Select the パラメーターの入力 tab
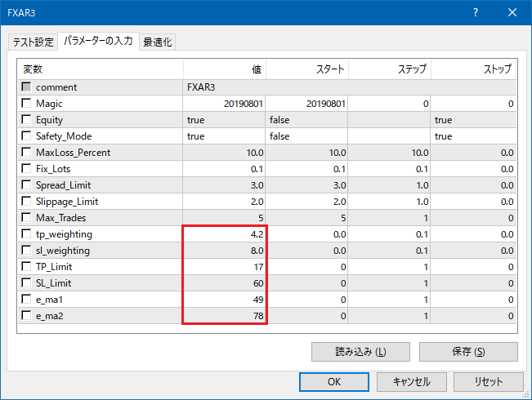532x400 pixels. (98, 41)
